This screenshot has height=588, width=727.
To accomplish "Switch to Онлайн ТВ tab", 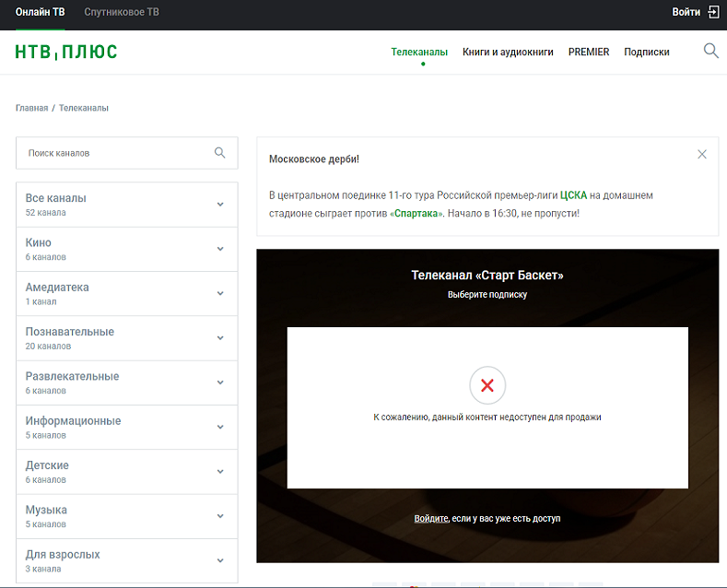I will 41,12.
